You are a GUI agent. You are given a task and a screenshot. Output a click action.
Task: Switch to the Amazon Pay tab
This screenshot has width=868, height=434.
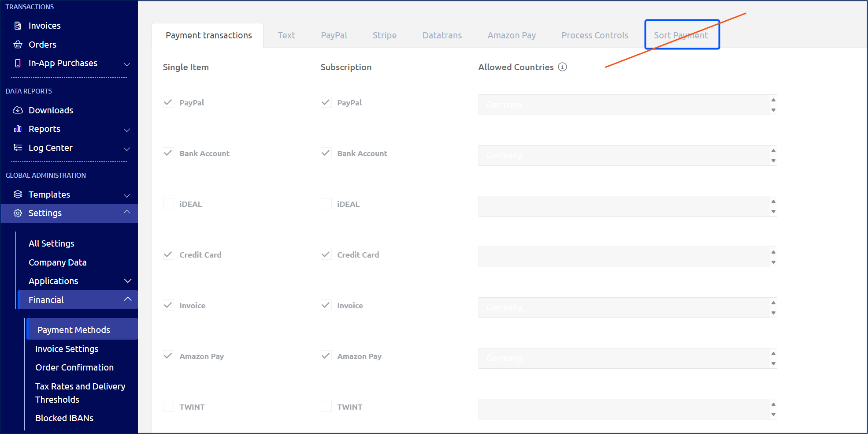coord(512,35)
